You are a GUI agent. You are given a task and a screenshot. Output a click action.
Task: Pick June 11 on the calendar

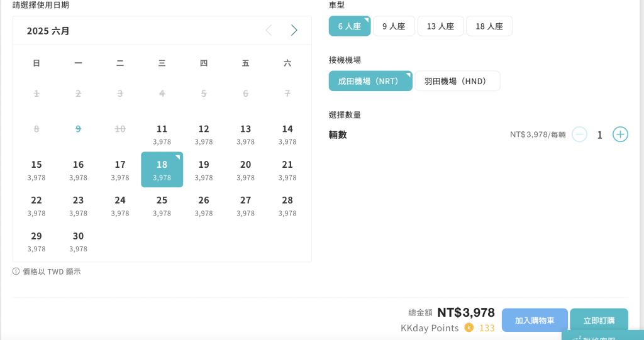point(162,134)
